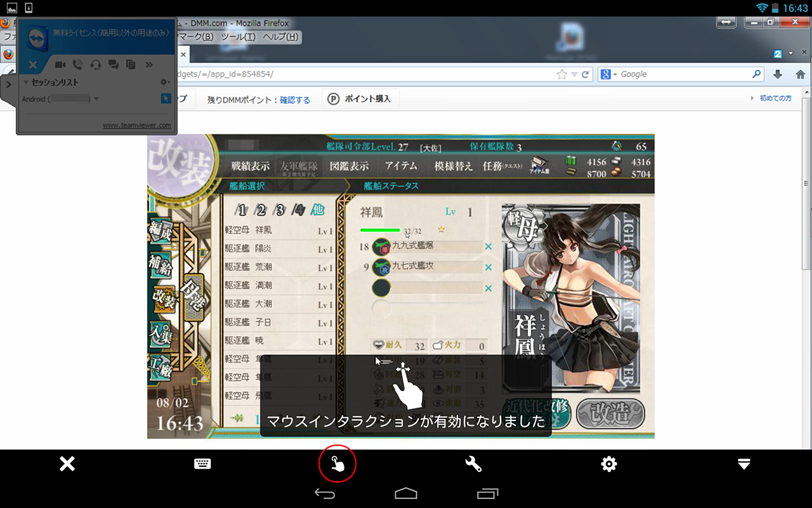The height and width of the screenshot is (508, 812).
Task: Tap the Android home button
Action: click(406, 493)
